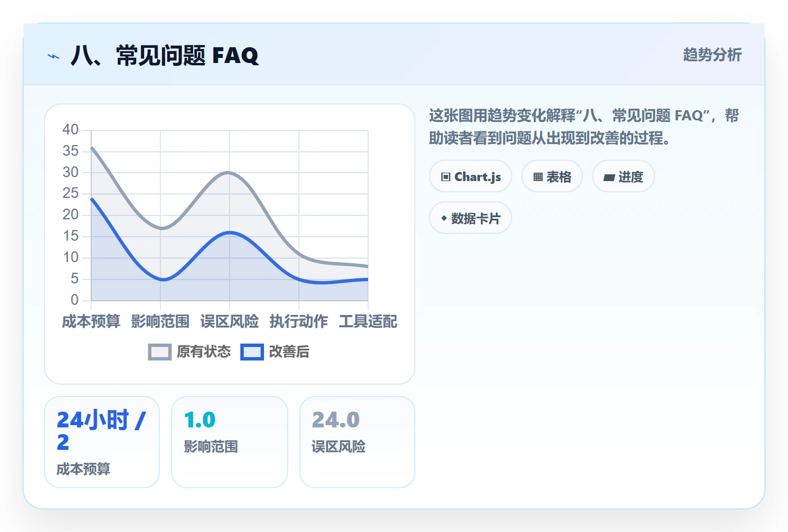The width and height of the screenshot is (788, 532).
Task: Open the 24.0 误区风险 card
Action: point(357,442)
